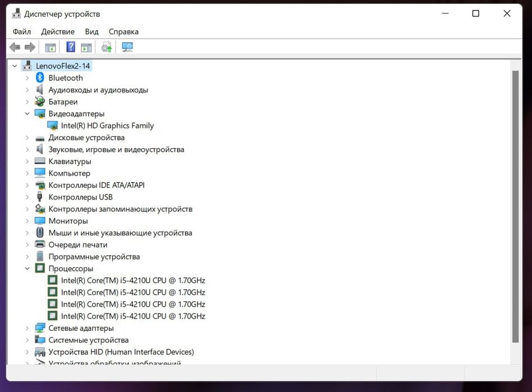Click the Update driver toolbar icon
This screenshot has width=532, height=392.
(x=107, y=47)
